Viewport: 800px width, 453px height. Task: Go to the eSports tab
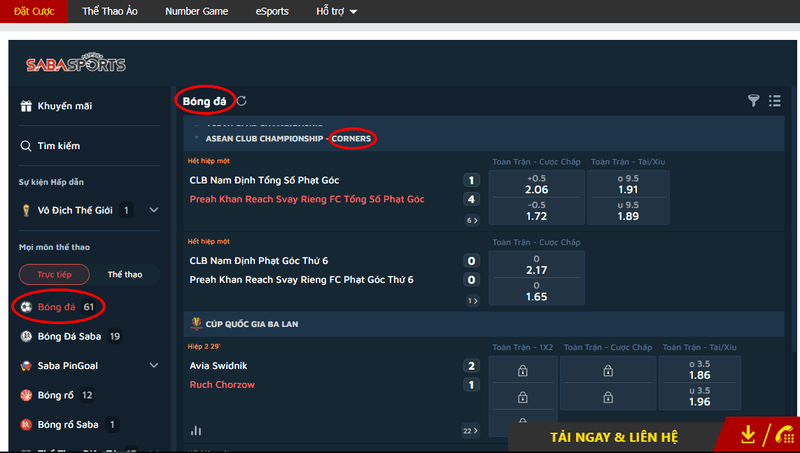270,11
